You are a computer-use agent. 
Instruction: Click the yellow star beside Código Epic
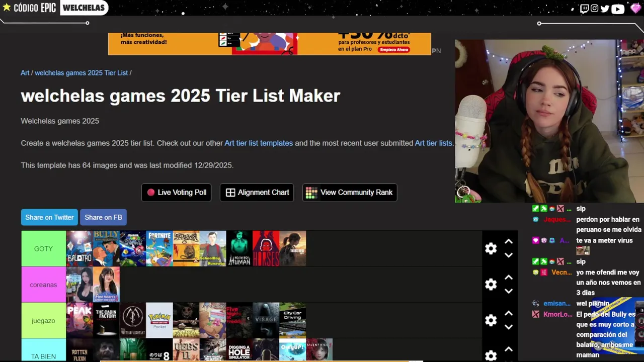[7, 8]
